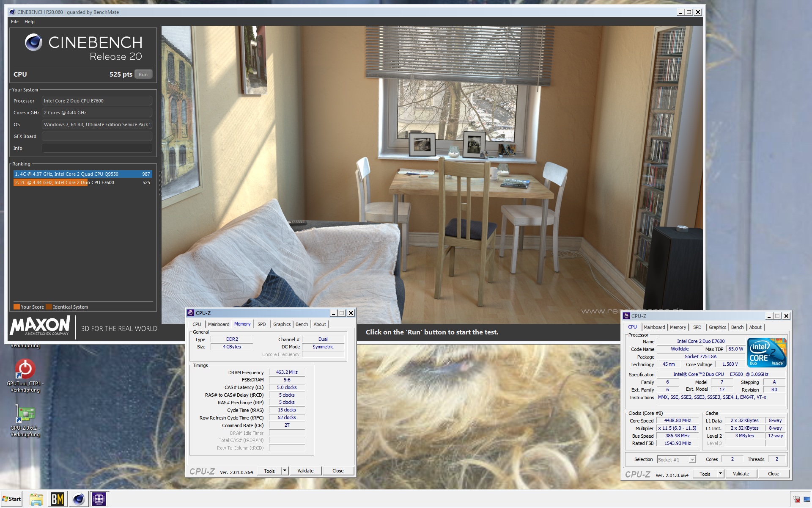Click the Rated FSB 1543.93 MHz value
812x508 pixels.
tap(678, 443)
